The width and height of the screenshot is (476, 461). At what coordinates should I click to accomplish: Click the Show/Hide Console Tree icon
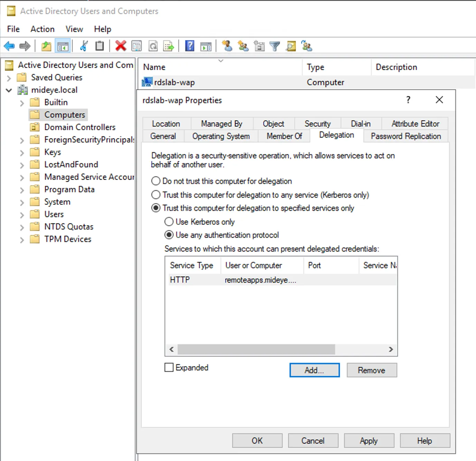(63, 46)
